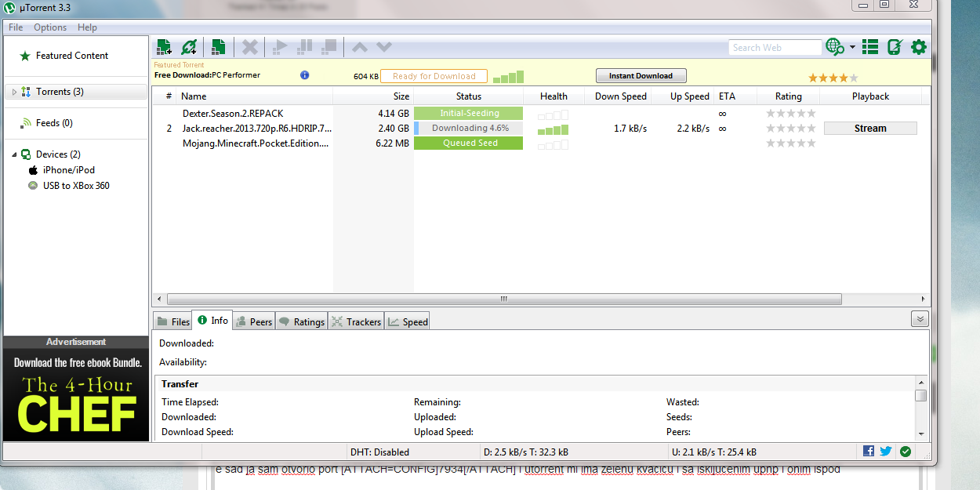Click the green network status checkmark
Viewport: 980px width, 490px height.
point(906,451)
